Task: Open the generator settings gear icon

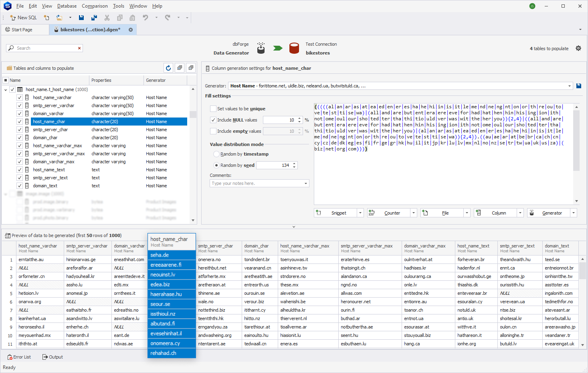Action: tap(578, 48)
